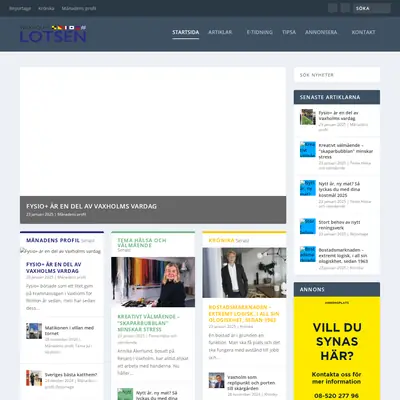Viewport: 400px width, 400px height.
Task: Open Matikonen i villan med tornet thumbnail
Action: 34,331
